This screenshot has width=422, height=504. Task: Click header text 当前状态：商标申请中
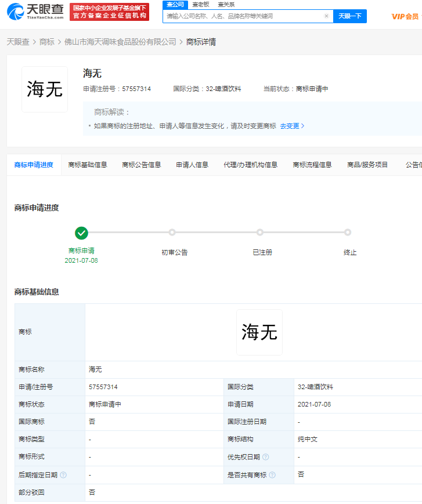296,89
